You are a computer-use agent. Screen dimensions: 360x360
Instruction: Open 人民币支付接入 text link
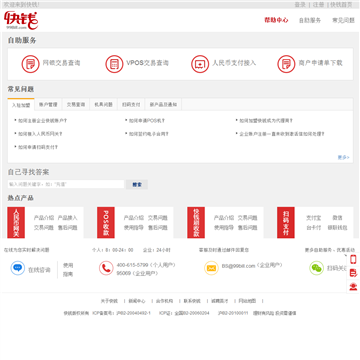(x=234, y=63)
